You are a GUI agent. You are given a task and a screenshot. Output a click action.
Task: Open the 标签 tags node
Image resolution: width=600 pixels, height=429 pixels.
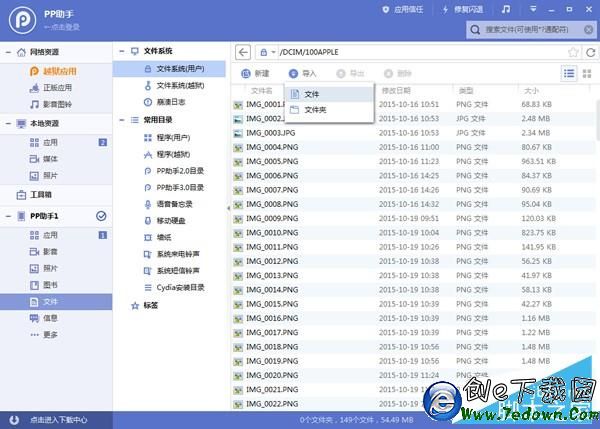coord(145,305)
